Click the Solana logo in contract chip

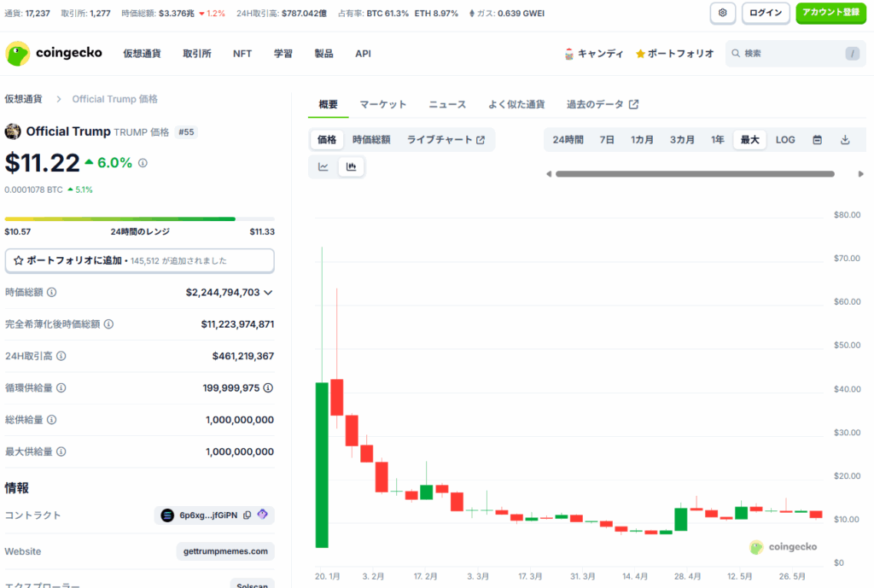click(167, 515)
